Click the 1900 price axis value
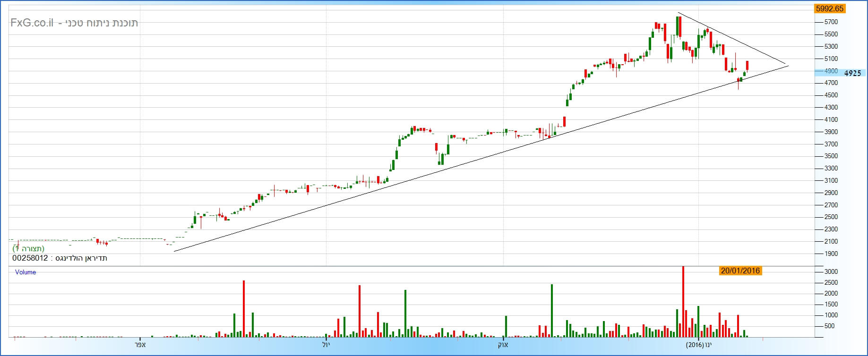This screenshot has width=868, height=356. tap(831, 254)
